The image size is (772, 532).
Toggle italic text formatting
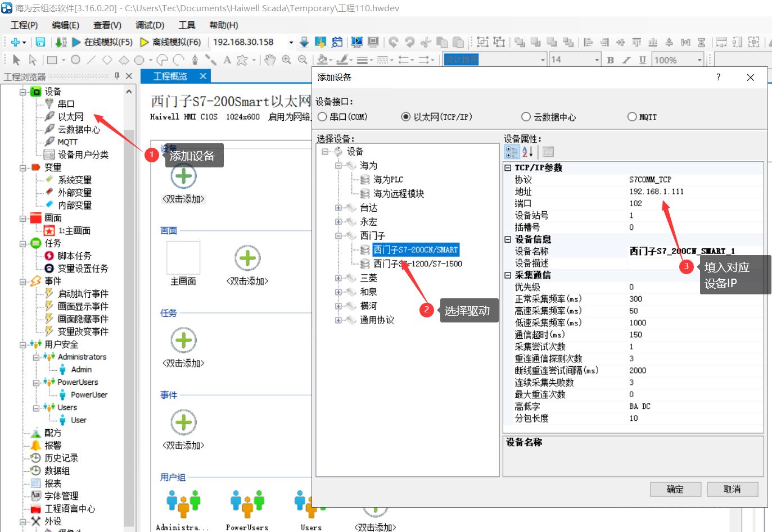(626, 60)
